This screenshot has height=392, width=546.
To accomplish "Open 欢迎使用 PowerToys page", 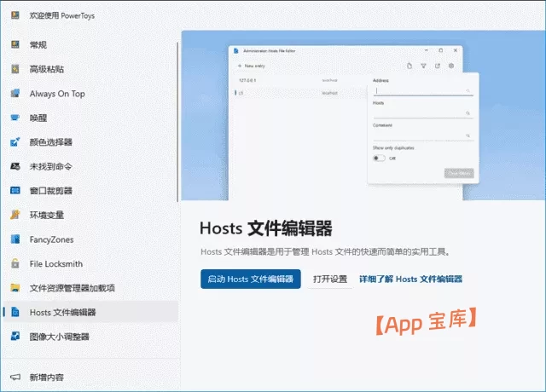I will [90, 15].
